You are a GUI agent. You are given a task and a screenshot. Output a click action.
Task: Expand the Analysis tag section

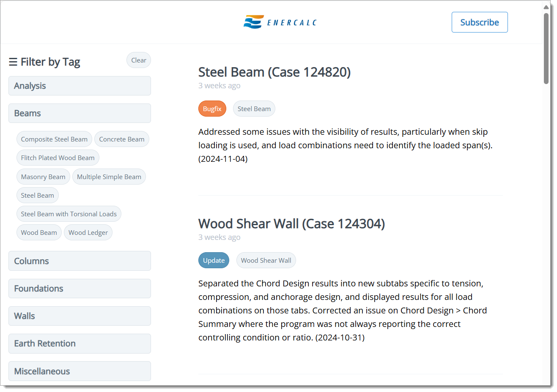click(80, 86)
